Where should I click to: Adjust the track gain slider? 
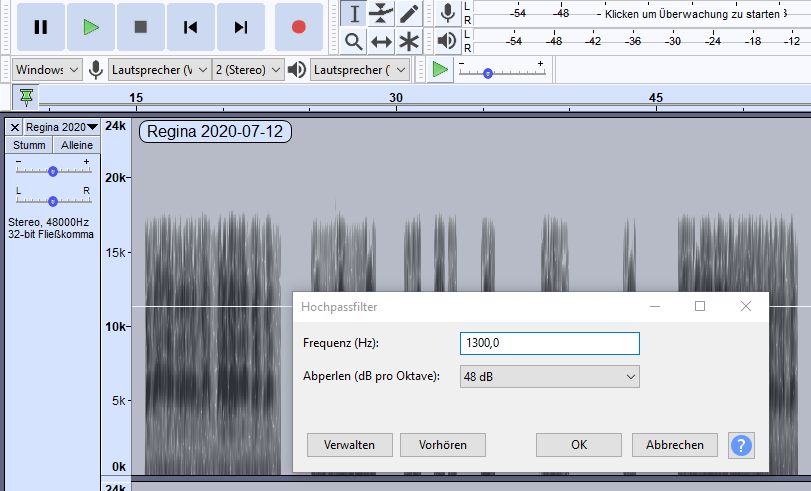(x=53, y=171)
